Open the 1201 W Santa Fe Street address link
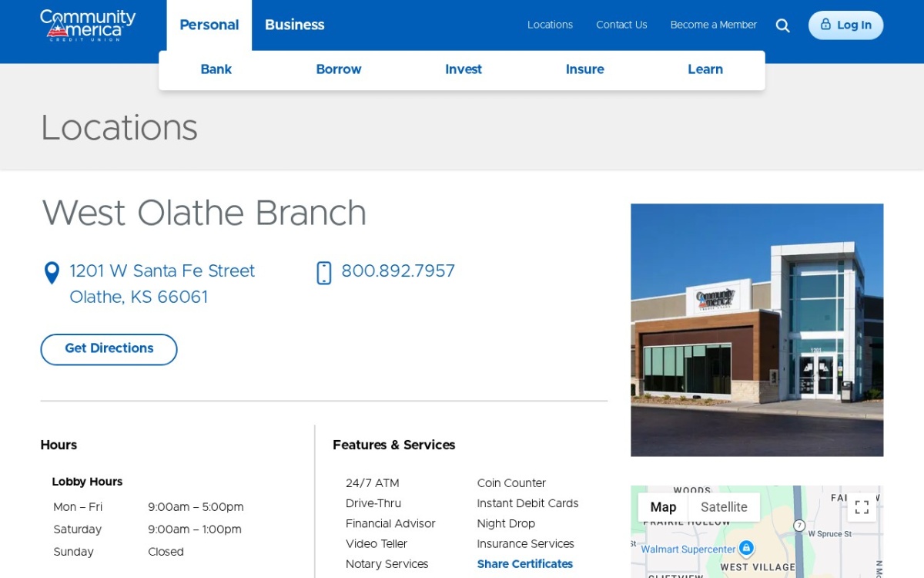This screenshot has width=924, height=578. (162, 284)
